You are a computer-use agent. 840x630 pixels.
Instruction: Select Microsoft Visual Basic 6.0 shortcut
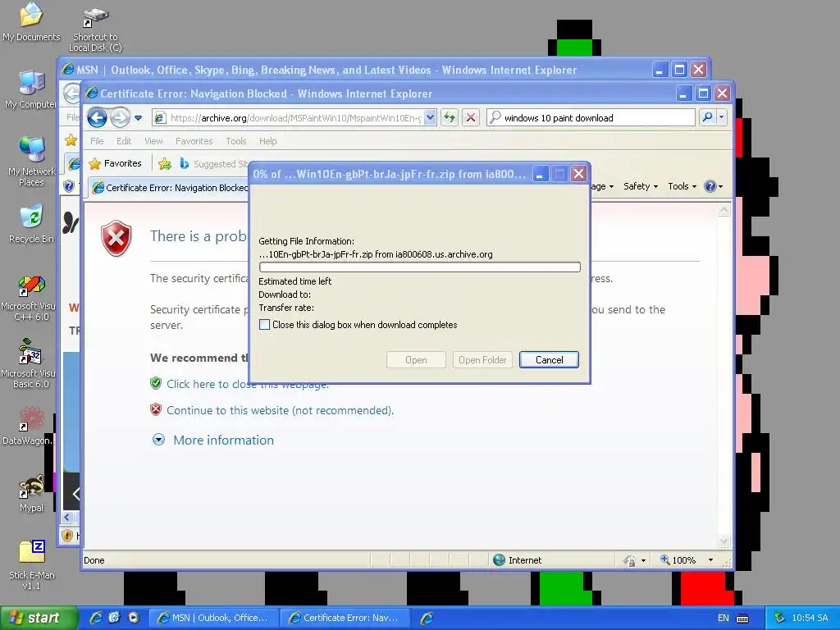[30, 363]
